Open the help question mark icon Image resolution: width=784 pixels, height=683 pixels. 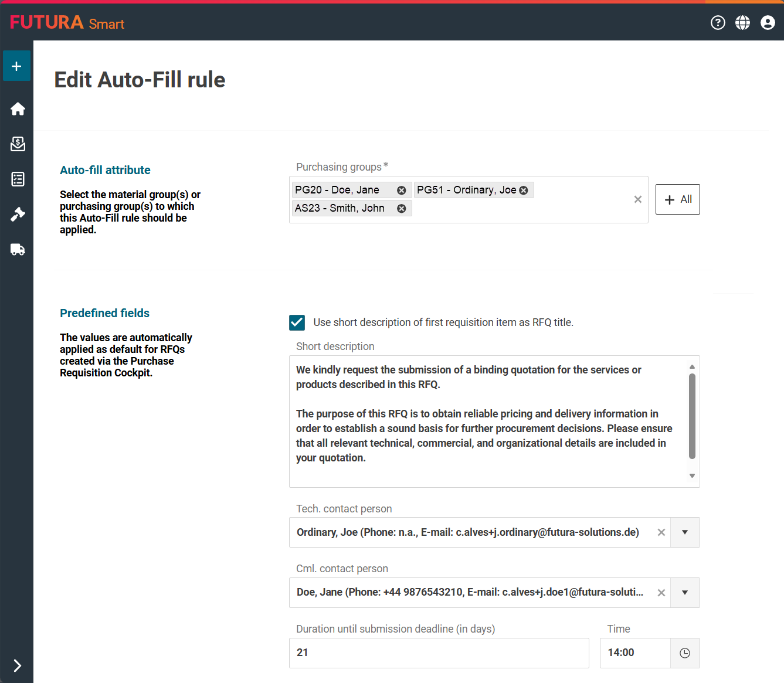pyautogui.click(x=718, y=23)
